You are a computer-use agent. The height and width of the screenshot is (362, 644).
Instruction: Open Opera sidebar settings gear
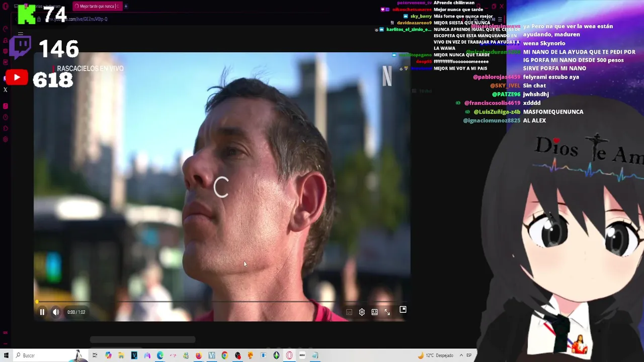(x=6, y=139)
